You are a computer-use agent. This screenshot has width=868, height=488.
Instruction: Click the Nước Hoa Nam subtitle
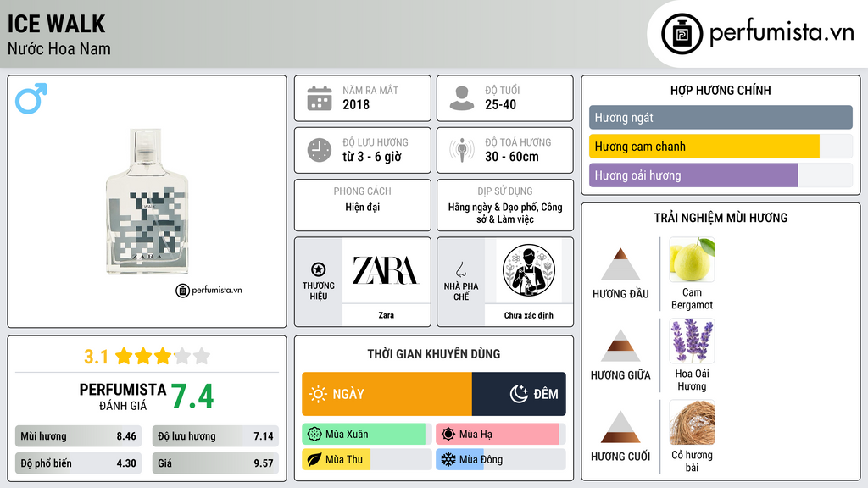(x=58, y=48)
